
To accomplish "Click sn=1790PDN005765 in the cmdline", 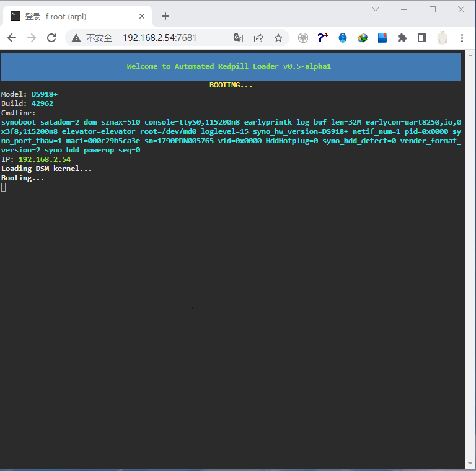I will [x=179, y=141].
